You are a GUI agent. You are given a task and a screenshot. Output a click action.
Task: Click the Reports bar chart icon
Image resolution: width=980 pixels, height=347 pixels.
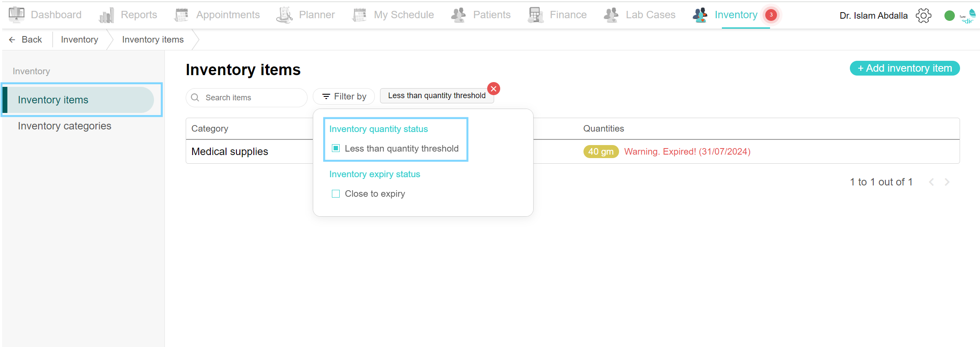[x=106, y=15]
